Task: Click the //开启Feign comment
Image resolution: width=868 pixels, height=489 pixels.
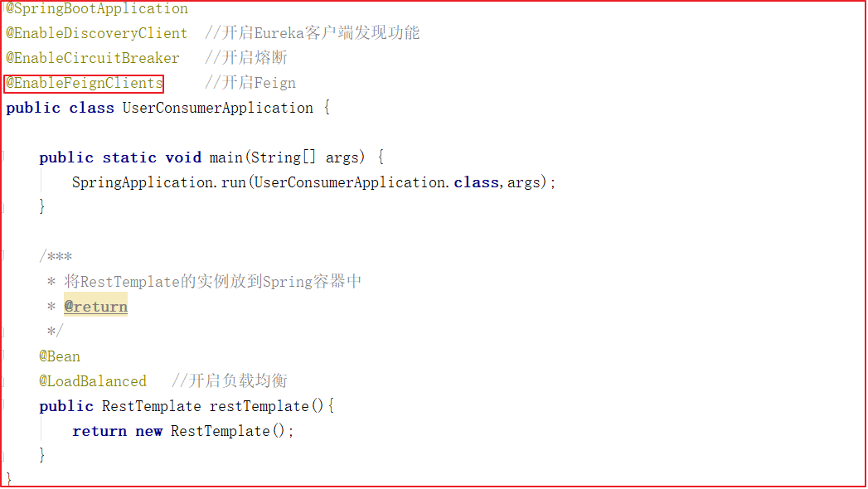Action: 250,83
